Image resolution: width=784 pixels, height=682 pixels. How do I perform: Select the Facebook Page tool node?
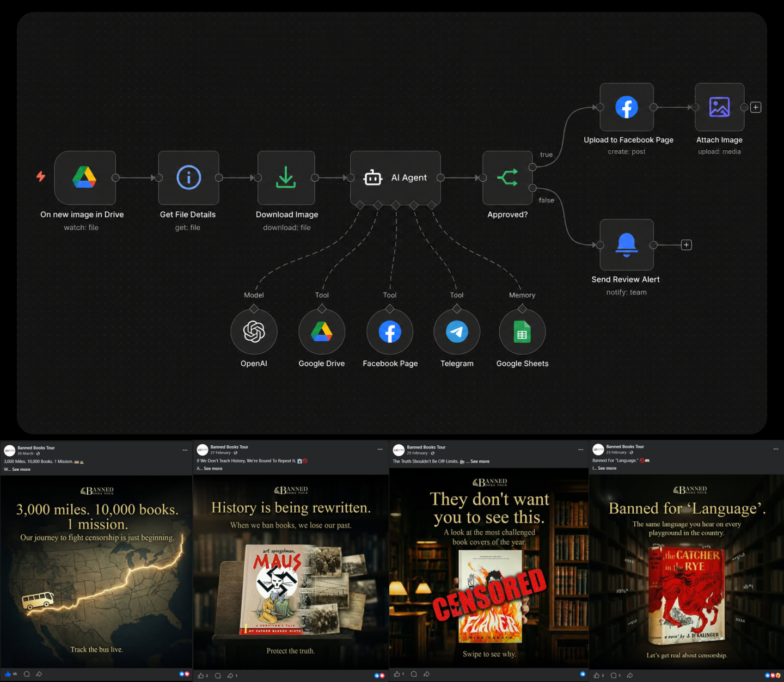pos(390,331)
